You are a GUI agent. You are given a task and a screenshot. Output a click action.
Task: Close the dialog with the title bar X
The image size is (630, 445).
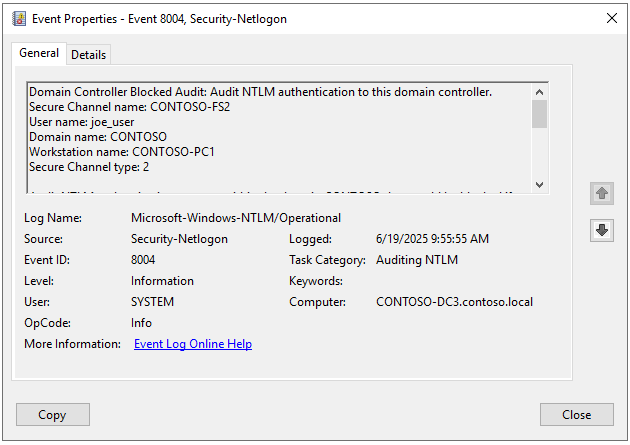[611, 18]
